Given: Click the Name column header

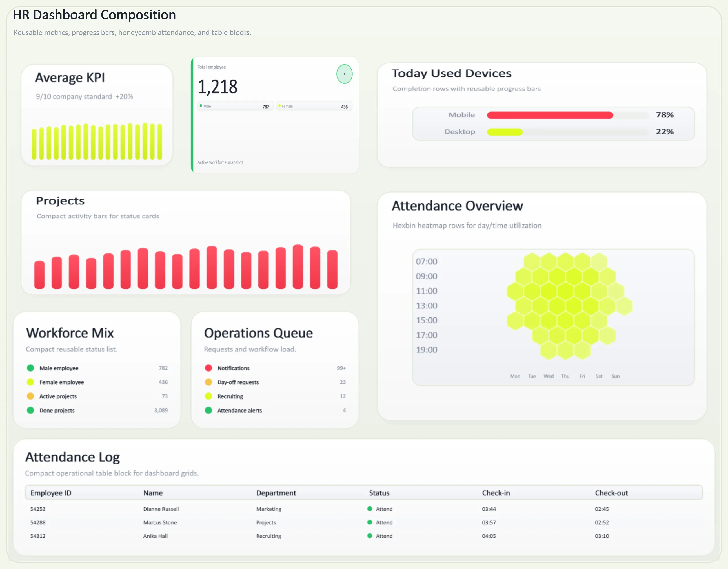Looking at the screenshot, I should [153, 493].
